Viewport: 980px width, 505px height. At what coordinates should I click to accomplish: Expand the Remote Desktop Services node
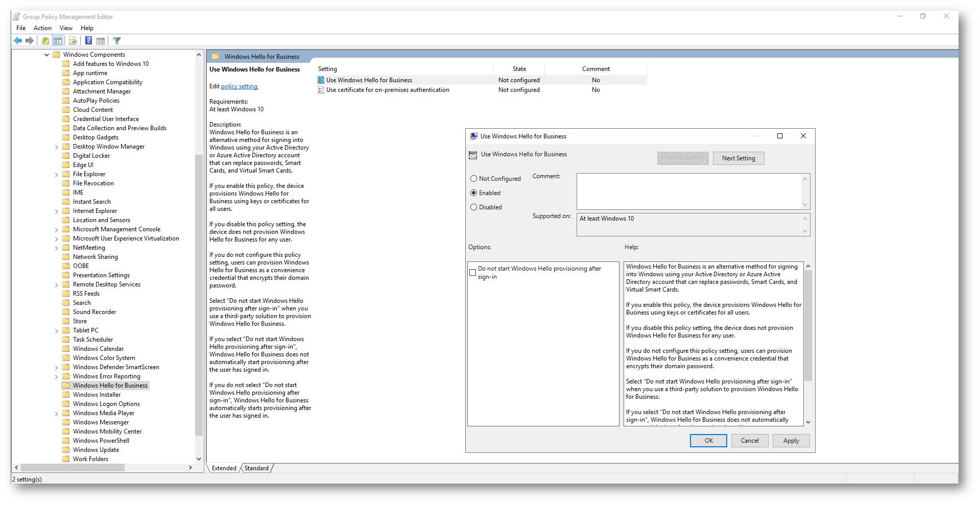56,285
